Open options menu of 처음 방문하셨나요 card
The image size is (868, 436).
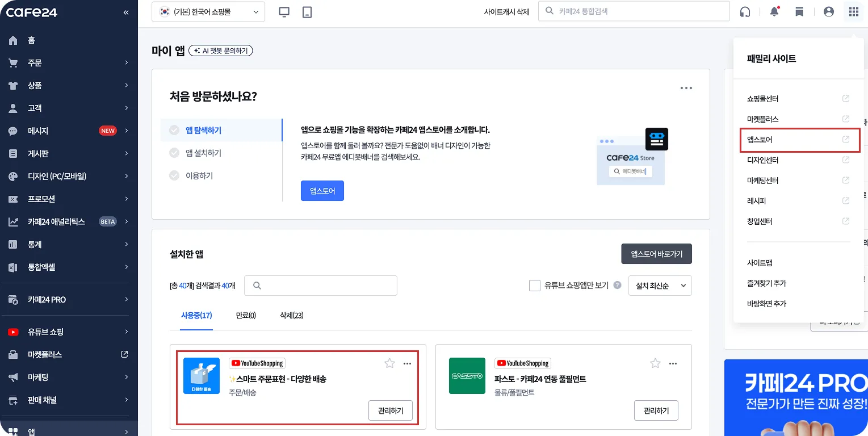[x=686, y=88]
